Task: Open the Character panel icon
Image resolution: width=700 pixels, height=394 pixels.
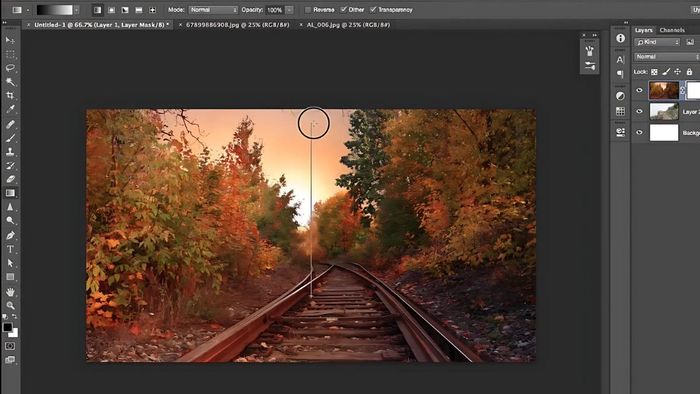Action: (620, 59)
